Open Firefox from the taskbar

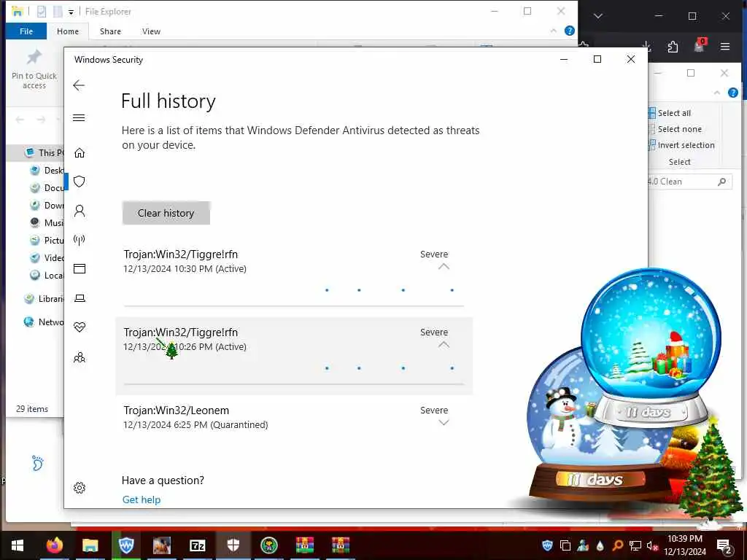[x=54, y=545]
